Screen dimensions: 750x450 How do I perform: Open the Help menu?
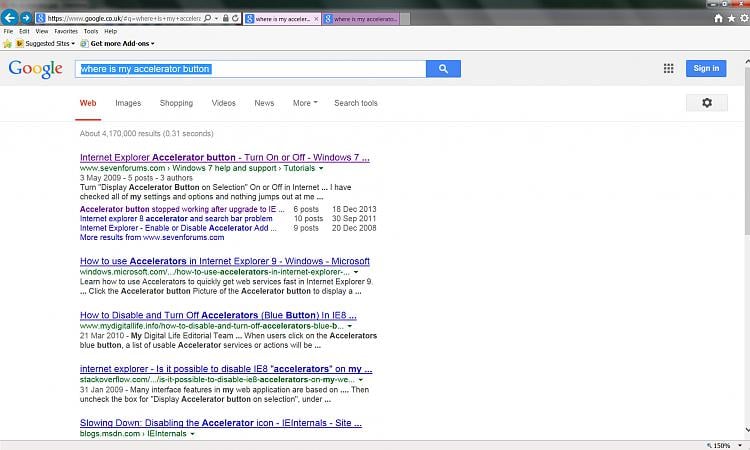click(x=110, y=31)
